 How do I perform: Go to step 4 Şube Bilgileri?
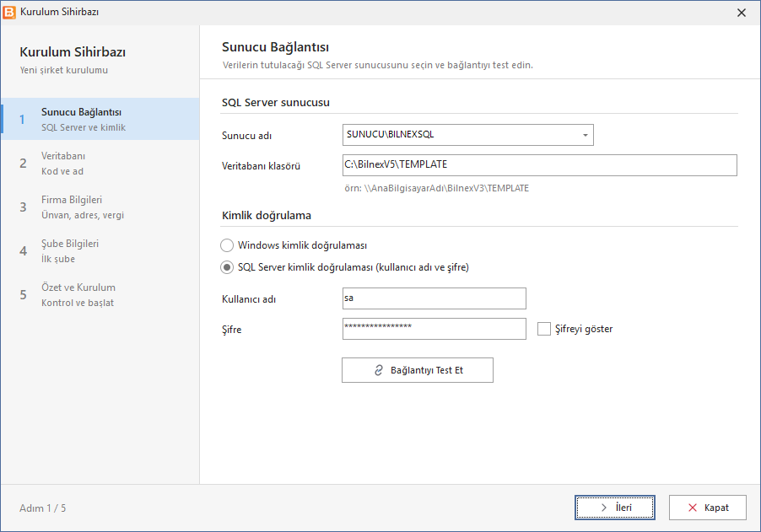(100, 250)
